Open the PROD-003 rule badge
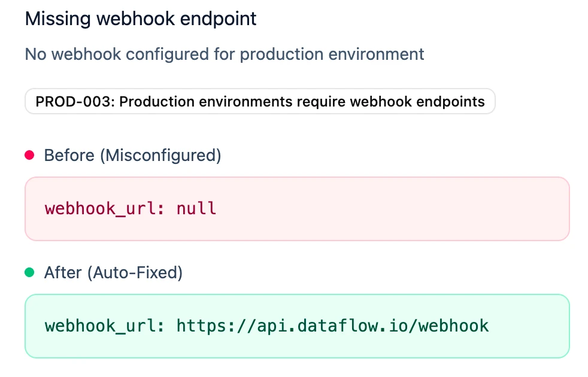Viewport: 588px width, 377px height. click(x=260, y=101)
